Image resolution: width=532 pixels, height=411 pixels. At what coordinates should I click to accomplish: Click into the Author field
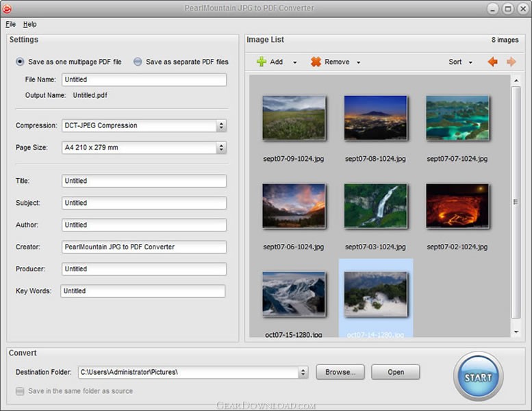(x=144, y=225)
